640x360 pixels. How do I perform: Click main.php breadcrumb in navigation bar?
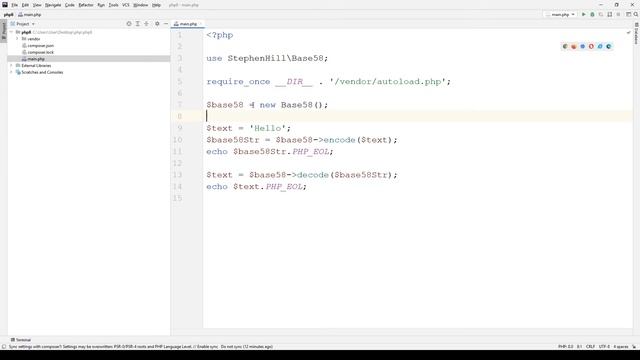[29, 15]
